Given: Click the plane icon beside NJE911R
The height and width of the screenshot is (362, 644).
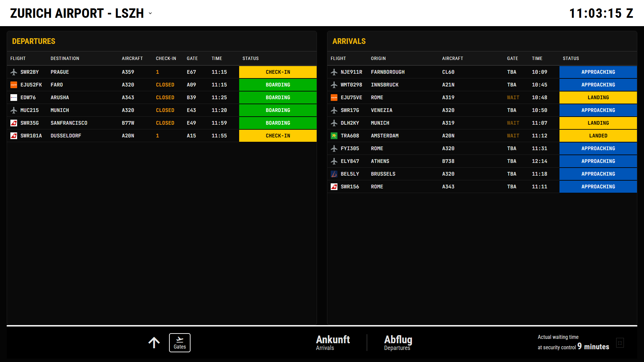Looking at the screenshot, I should pyautogui.click(x=334, y=72).
